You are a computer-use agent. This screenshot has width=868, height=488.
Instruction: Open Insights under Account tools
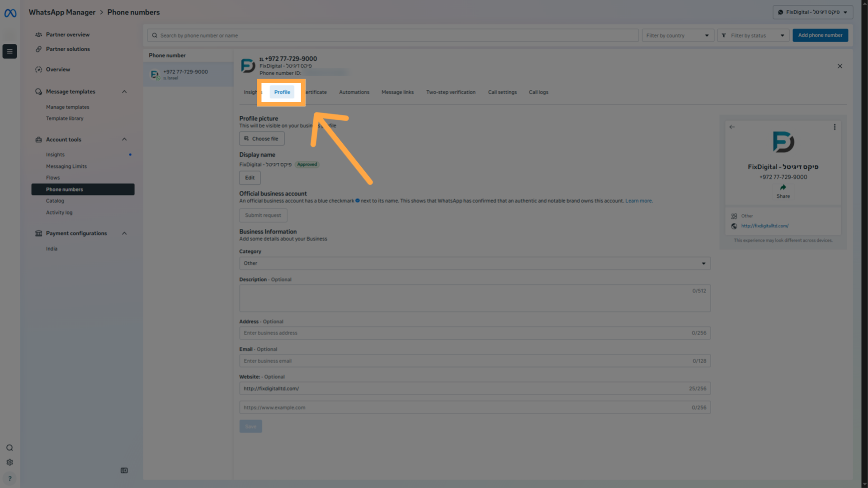(55, 155)
